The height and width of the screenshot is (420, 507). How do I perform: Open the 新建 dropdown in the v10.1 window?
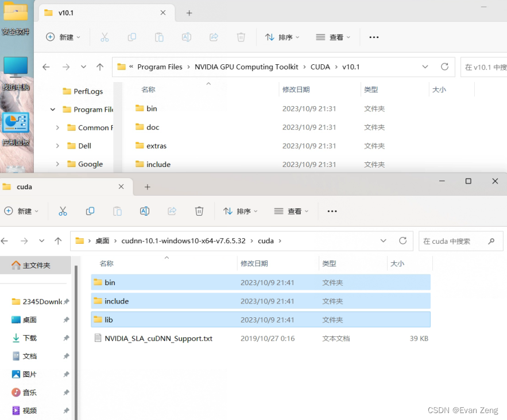[x=63, y=37]
